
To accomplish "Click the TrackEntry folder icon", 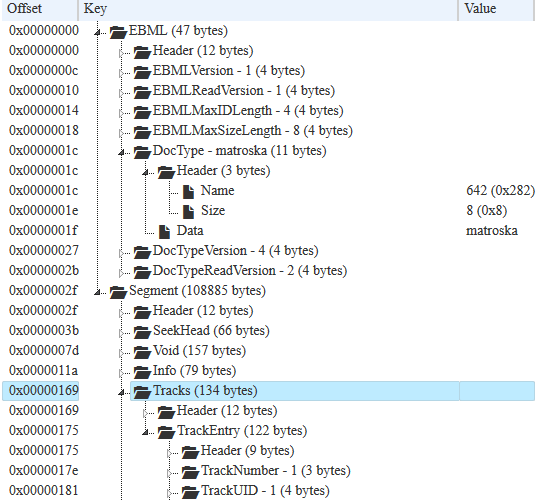I will (166, 432).
